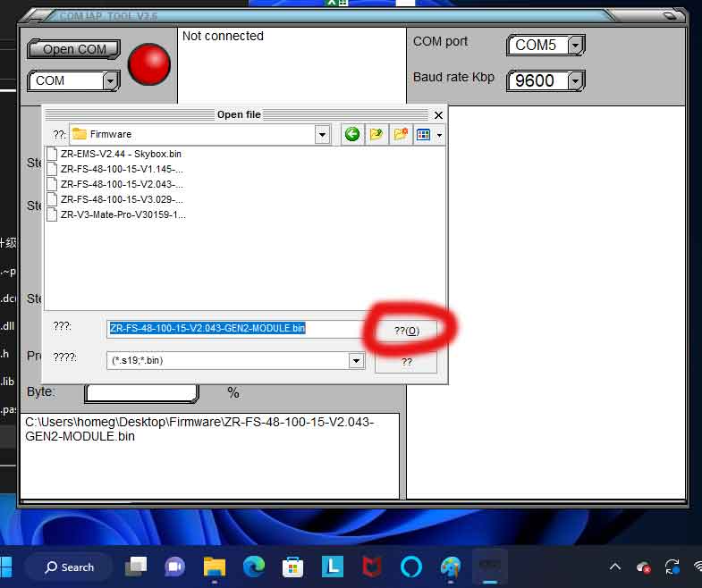Image resolution: width=702 pixels, height=588 pixels.
Task: Click the ?? cancel button below open
Action: pyautogui.click(x=406, y=362)
